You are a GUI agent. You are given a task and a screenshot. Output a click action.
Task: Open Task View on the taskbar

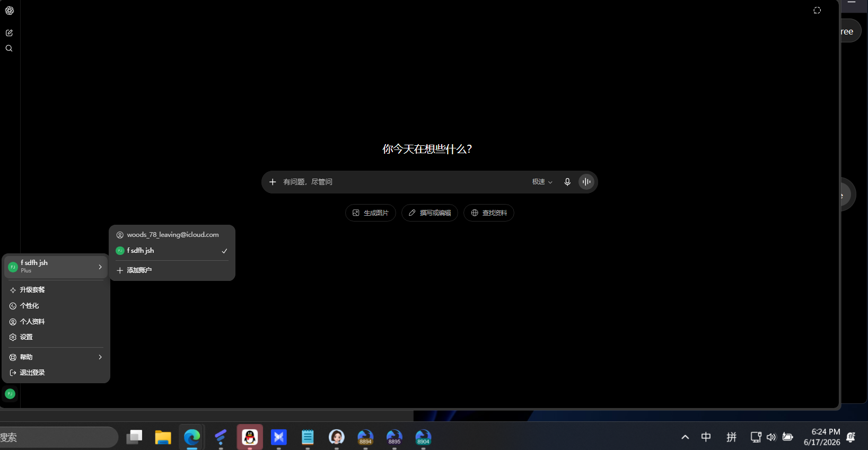[134, 437]
